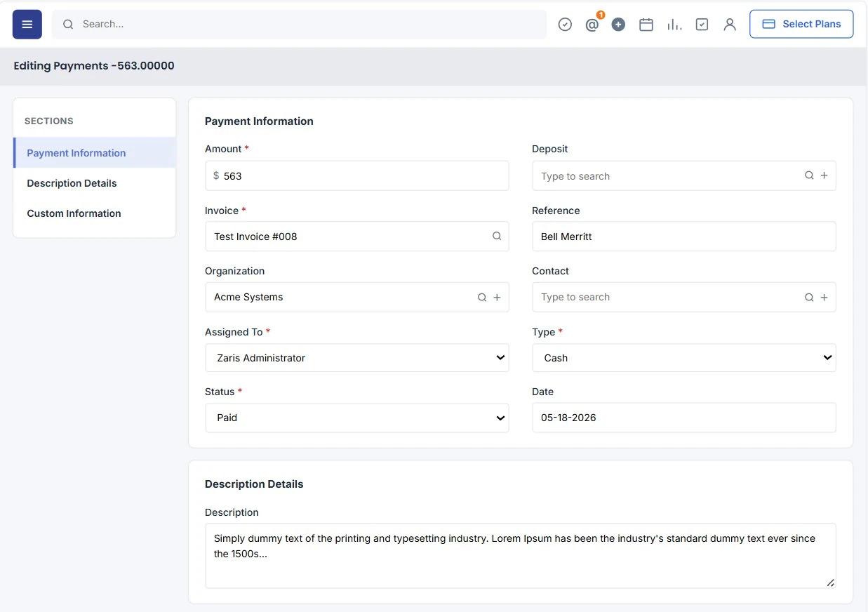Click the notification badge showing 1

[601, 15]
